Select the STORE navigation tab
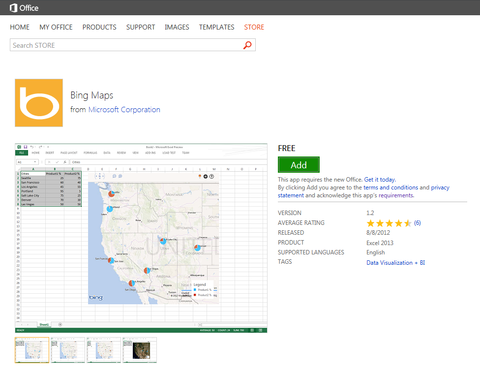The height and width of the screenshot is (373, 480). (254, 27)
